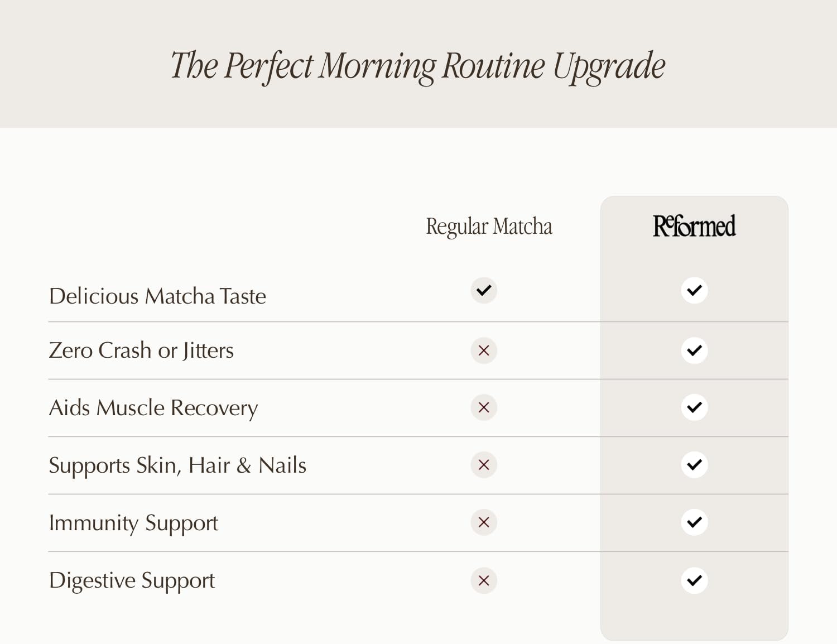
Task: Click Regular Matcha X for Zero Crash or Jitters
Action: tap(484, 350)
